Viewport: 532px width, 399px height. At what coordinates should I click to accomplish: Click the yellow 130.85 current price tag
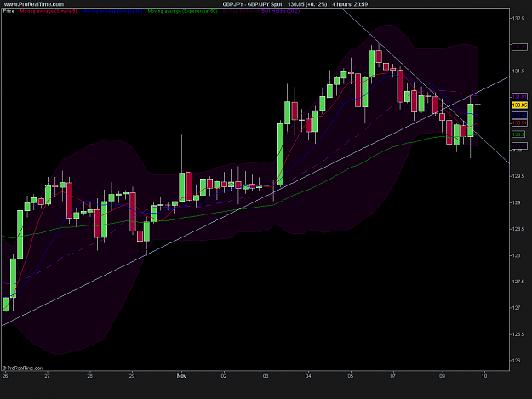(519, 105)
